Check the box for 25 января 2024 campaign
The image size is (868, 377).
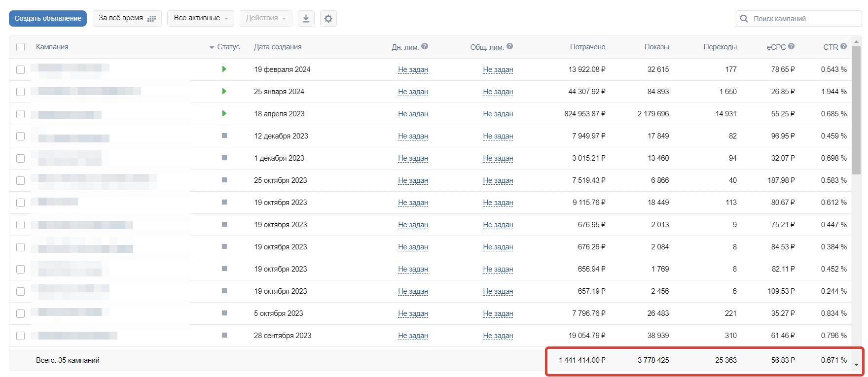(20, 92)
